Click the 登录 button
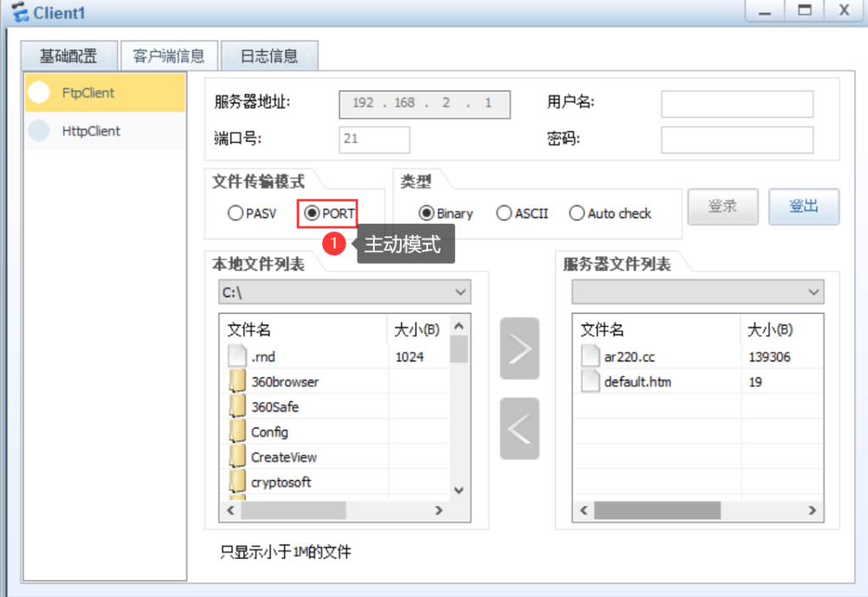This screenshot has height=597, width=868. click(722, 207)
